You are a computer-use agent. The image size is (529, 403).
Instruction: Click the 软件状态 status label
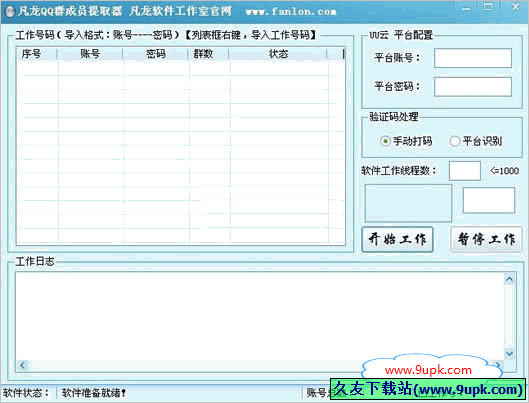coord(26,393)
